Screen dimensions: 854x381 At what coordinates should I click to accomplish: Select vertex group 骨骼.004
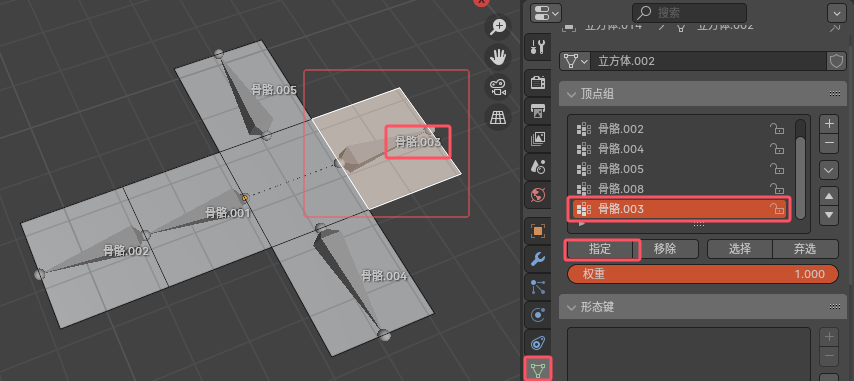pyautogui.click(x=681, y=149)
